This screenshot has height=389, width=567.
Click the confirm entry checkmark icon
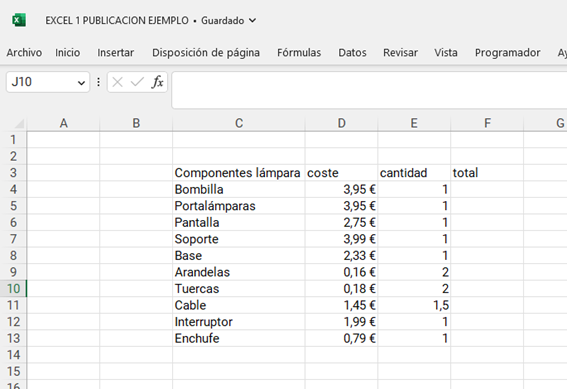pos(137,82)
